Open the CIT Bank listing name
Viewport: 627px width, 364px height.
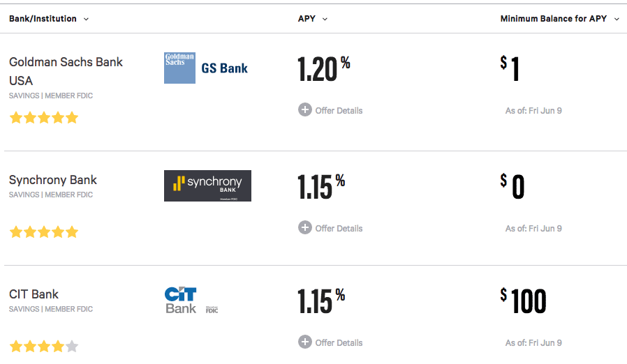click(34, 294)
